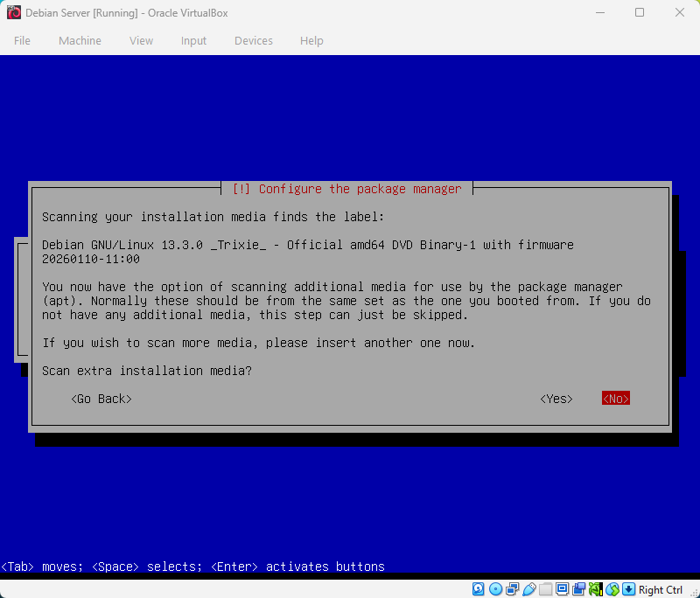Click the shared folders status icon
Screen dimensions: 700x598
pyautogui.click(x=545, y=589)
